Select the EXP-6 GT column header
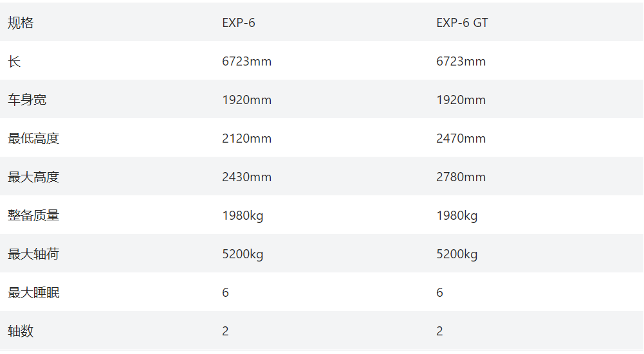Image resolution: width=644 pixels, height=354 pixels. click(x=462, y=23)
